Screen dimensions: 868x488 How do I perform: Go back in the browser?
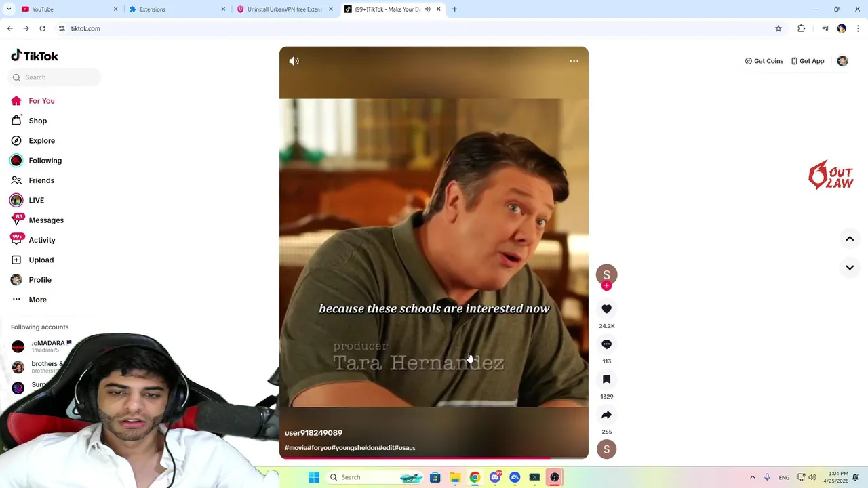point(9,28)
